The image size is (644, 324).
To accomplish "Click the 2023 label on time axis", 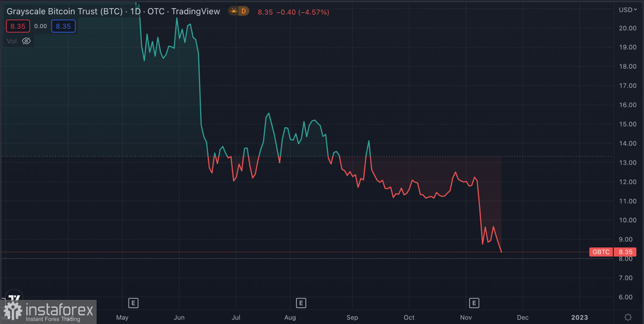I will pyautogui.click(x=580, y=318).
